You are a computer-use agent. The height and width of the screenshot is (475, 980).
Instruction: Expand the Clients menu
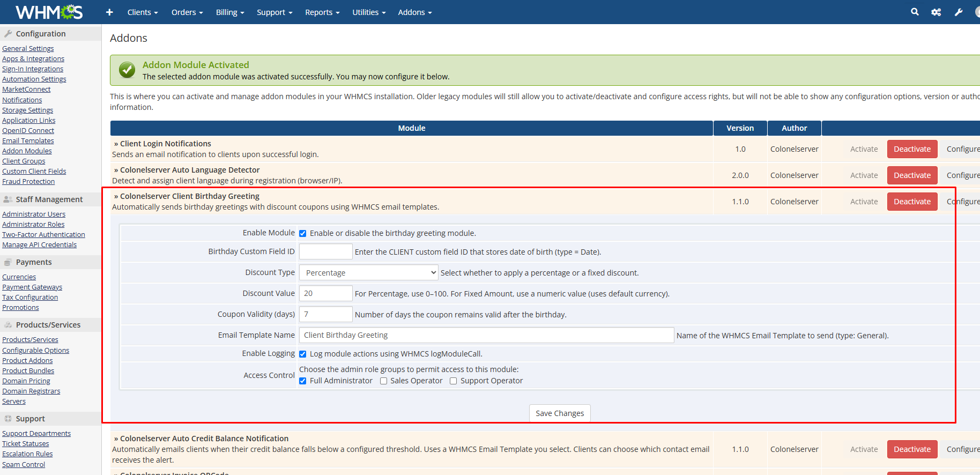pyautogui.click(x=142, y=12)
